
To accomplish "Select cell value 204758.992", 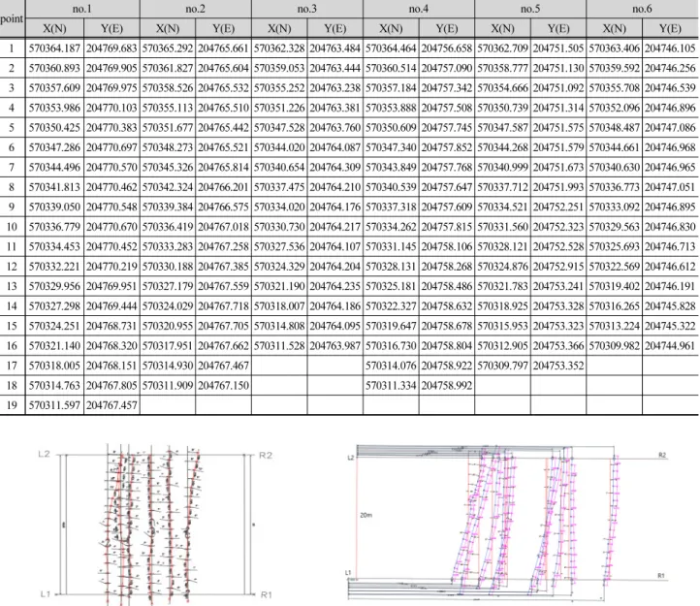I will 447,385.
